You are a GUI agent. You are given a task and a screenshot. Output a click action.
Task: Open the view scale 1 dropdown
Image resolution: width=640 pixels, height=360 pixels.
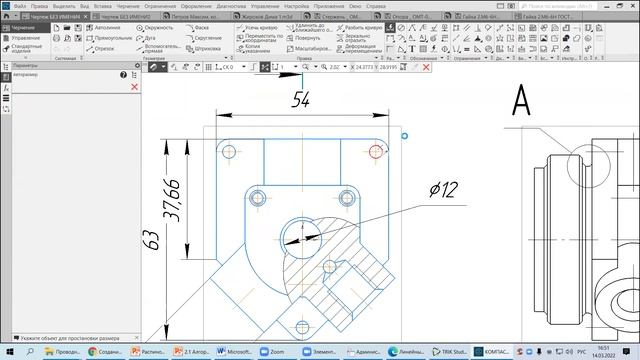296,67
